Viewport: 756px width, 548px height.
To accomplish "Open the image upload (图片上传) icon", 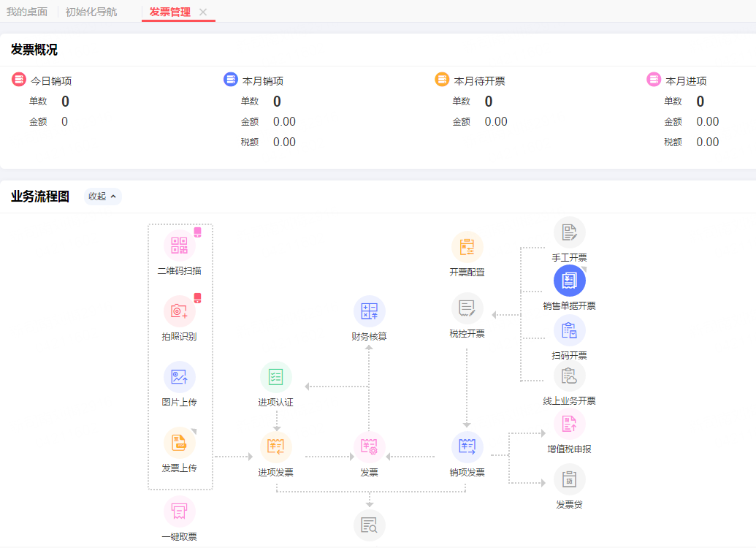I will tap(180, 378).
